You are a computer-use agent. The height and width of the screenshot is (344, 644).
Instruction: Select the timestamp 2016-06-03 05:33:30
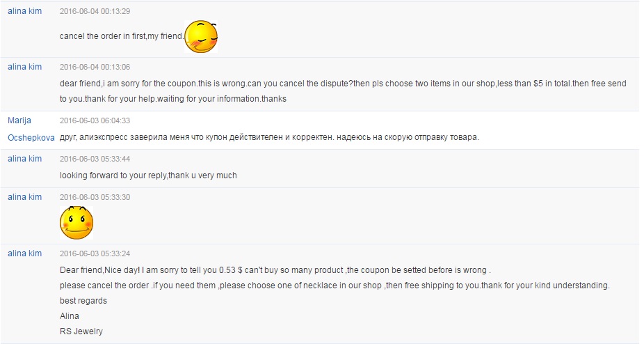[x=95, y=197]
